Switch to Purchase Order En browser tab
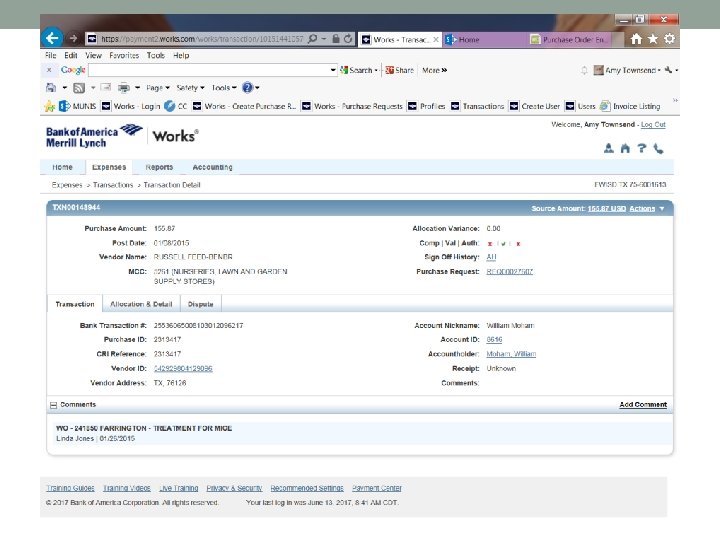720x540 pixels. tap(568, 40)
